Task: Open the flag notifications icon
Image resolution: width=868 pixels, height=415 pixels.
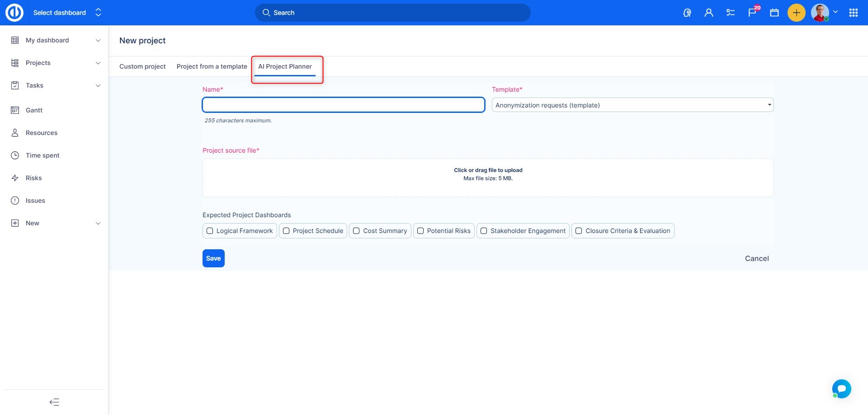Action: pyautogui.click(x=752, y=13)
